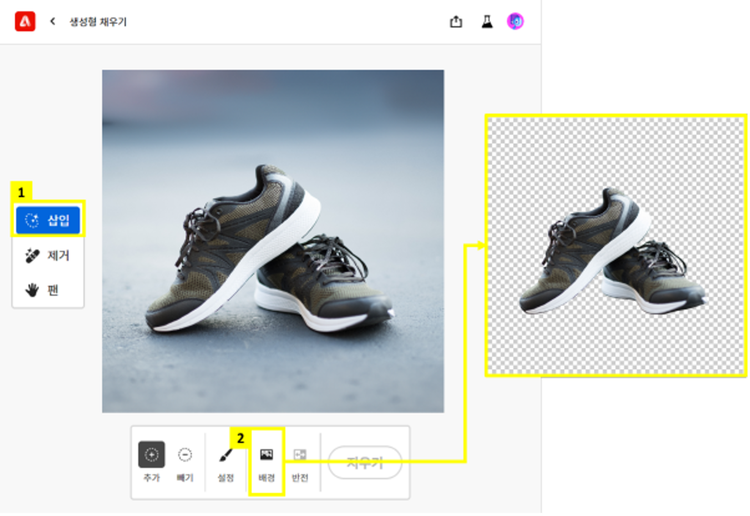750x516 pixels.
Task: Select the 배경 background button
Action: tap(266, 463)
